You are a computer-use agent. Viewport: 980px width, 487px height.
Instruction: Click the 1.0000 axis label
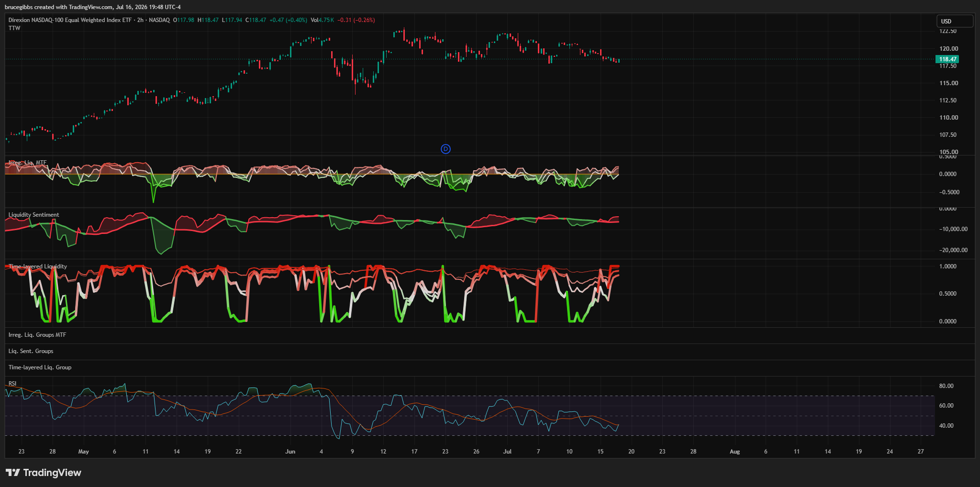tap(948, 266)
